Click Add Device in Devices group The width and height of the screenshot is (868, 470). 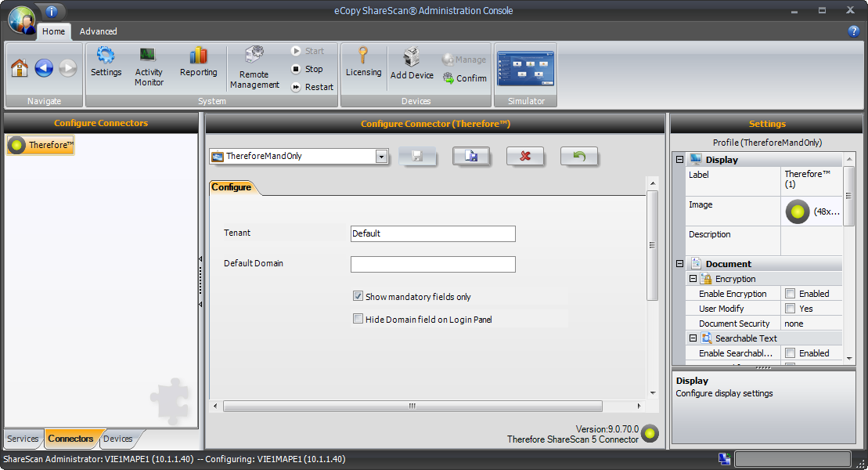(x=412, y=64)
